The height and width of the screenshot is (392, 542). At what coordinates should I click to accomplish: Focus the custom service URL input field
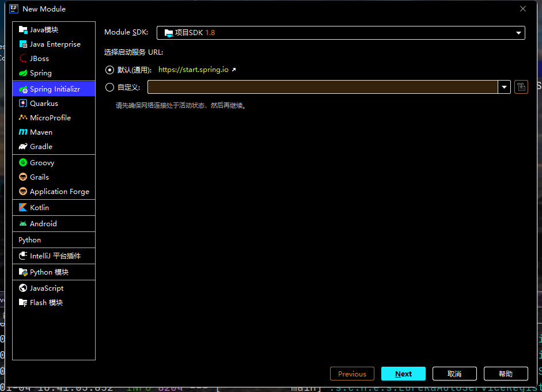(x=323, y=87)
